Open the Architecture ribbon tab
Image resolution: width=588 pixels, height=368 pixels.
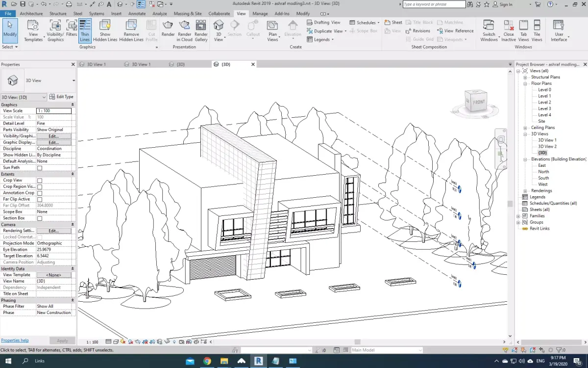point(31,14)
